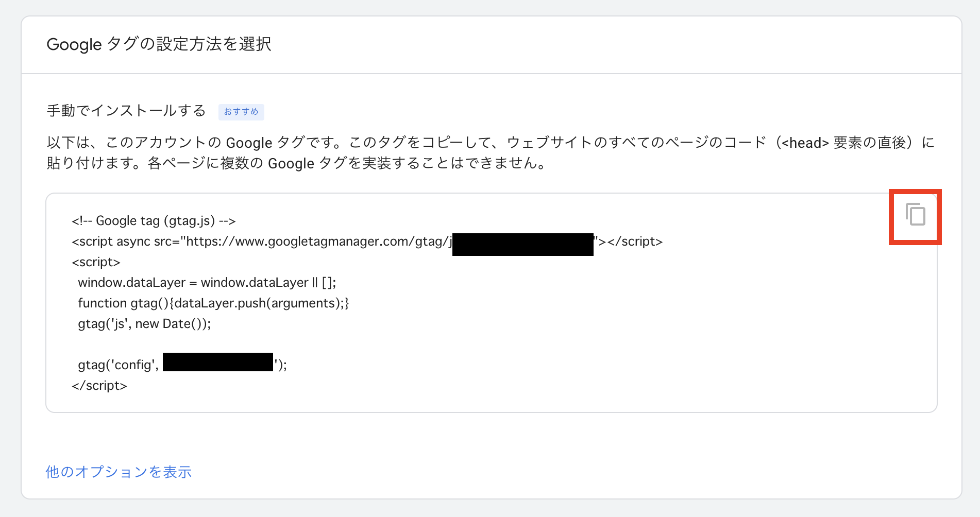Click the blank line above gtag config
The image size is (980, 517).
tap(206, 344)
